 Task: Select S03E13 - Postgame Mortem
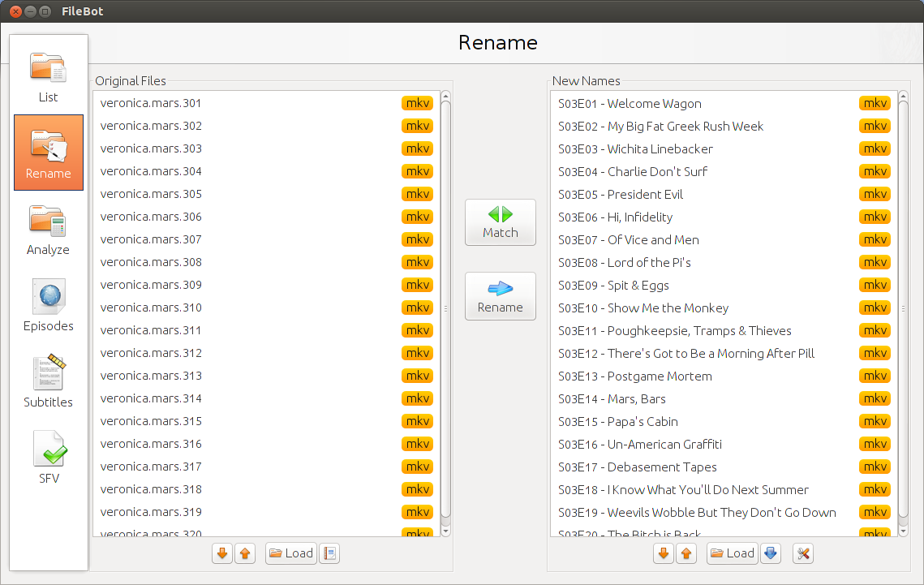coord(724,376)
